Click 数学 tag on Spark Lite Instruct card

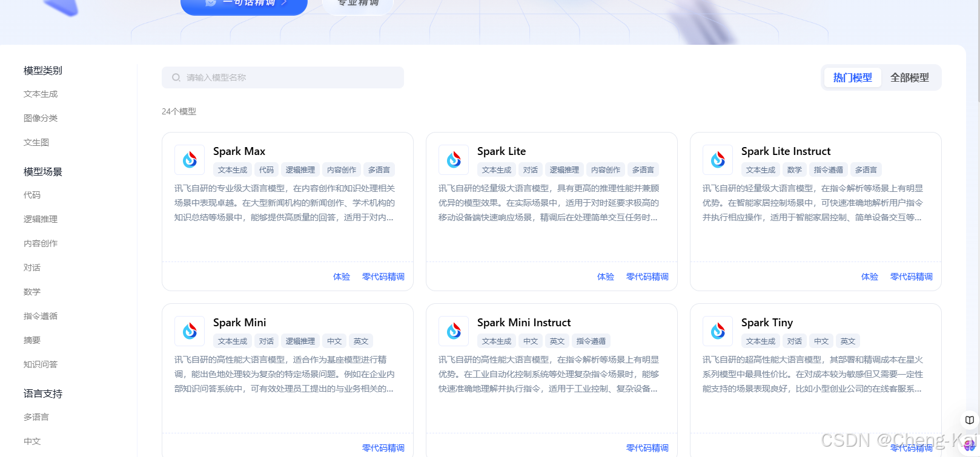click(795, 170)
